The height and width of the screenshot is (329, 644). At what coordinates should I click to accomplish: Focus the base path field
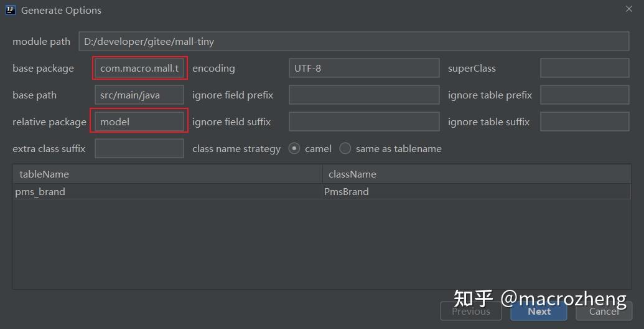[139, 95]
